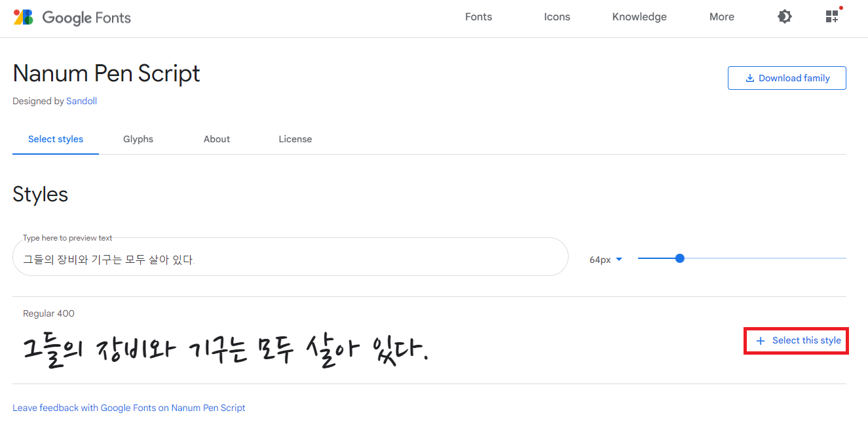868x432 pixels.
Task: Open the Leave feedback with Google Fonts link
Action: click(129, 408)
